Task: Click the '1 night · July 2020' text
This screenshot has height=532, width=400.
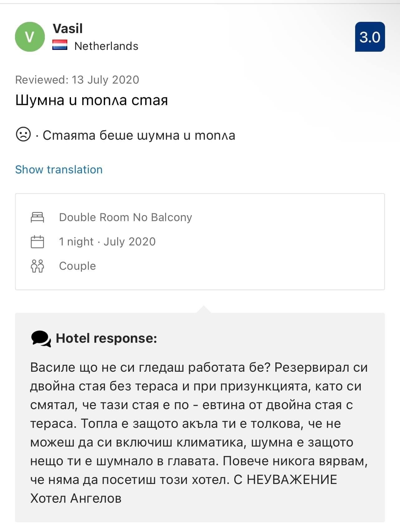Action: tap(107, 242)
